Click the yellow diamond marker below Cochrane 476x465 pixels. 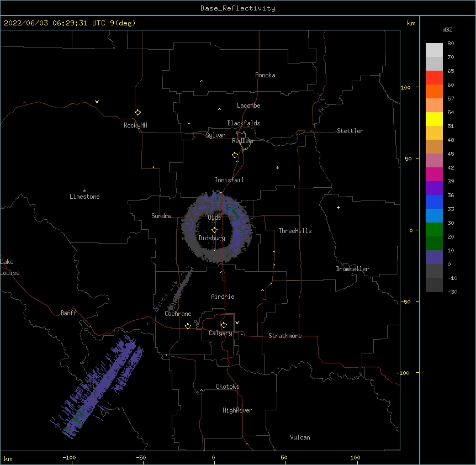pyautogui.click(x=188, y=326)
